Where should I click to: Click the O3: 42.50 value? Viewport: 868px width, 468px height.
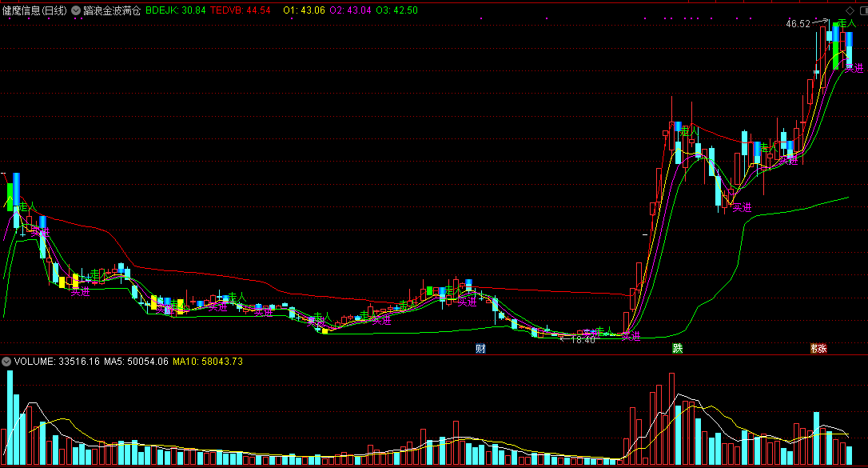[397, 10]
